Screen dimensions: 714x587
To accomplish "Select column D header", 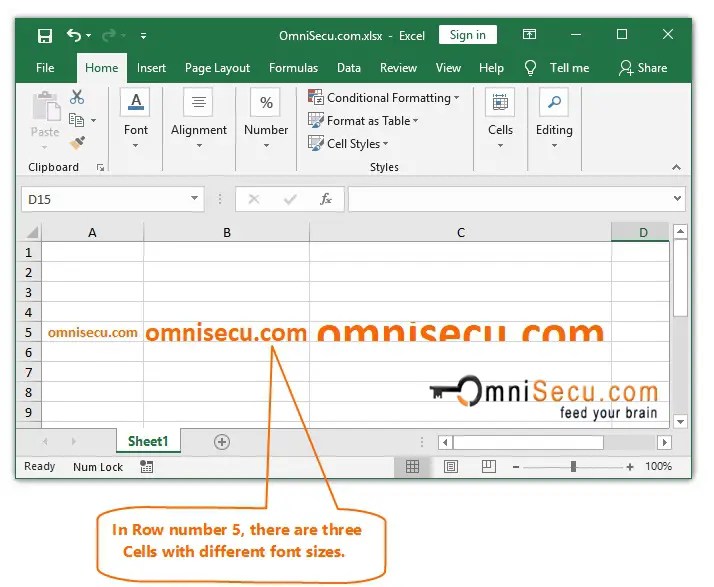I will click(640, 233).
